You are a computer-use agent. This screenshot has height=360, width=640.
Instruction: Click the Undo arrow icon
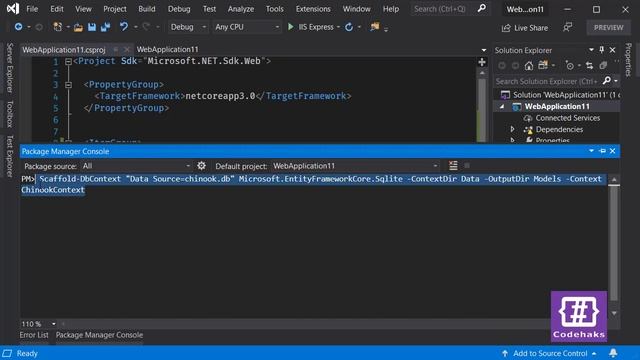124,27
